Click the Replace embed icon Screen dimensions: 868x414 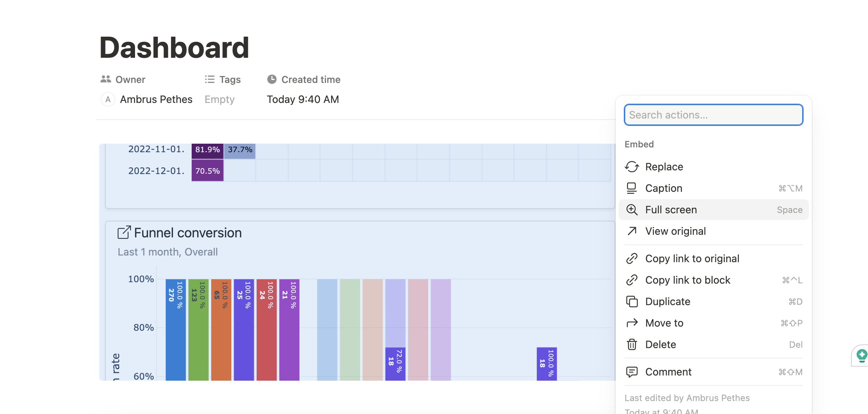632,167
